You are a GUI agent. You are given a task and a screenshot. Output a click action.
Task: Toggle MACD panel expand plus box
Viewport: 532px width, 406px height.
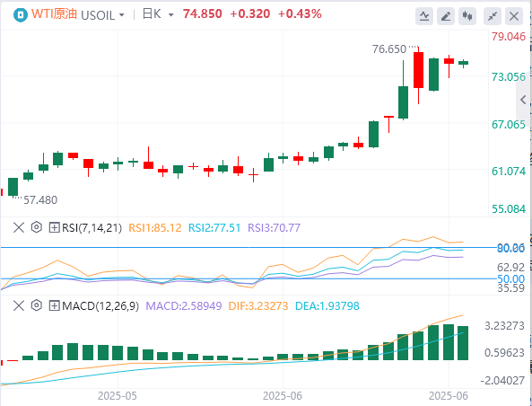[x=55, y=305]
